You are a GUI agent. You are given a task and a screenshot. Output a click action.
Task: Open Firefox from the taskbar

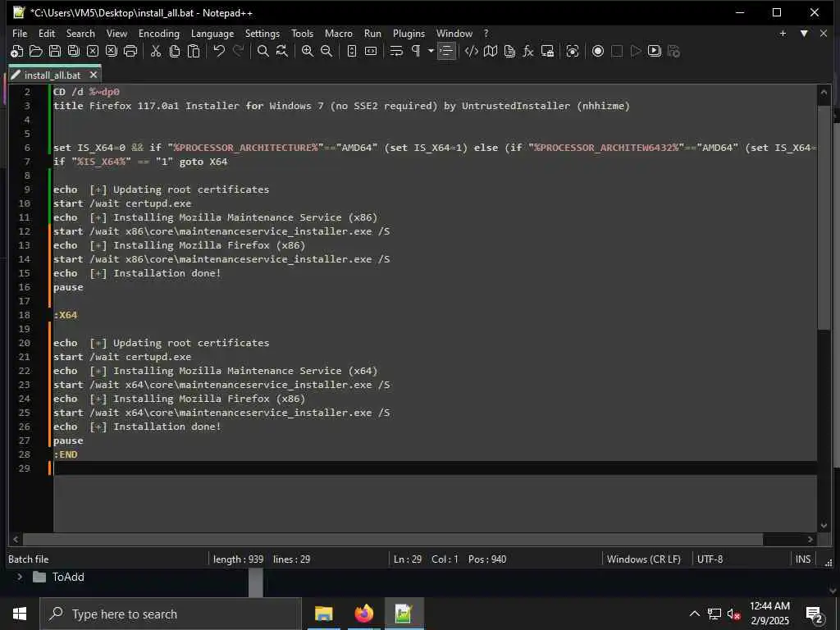pos(363,614)
